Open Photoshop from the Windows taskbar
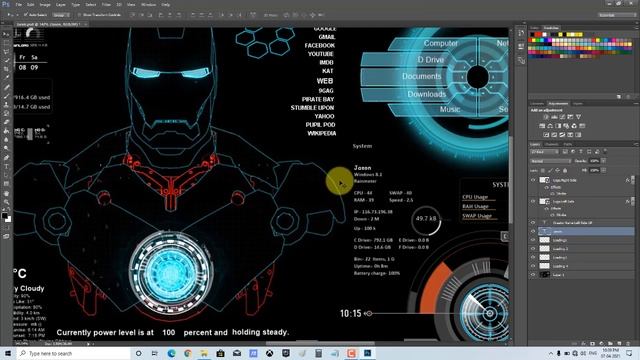The height and width of the screenshot is (360, 640). (x=367, y=353)
